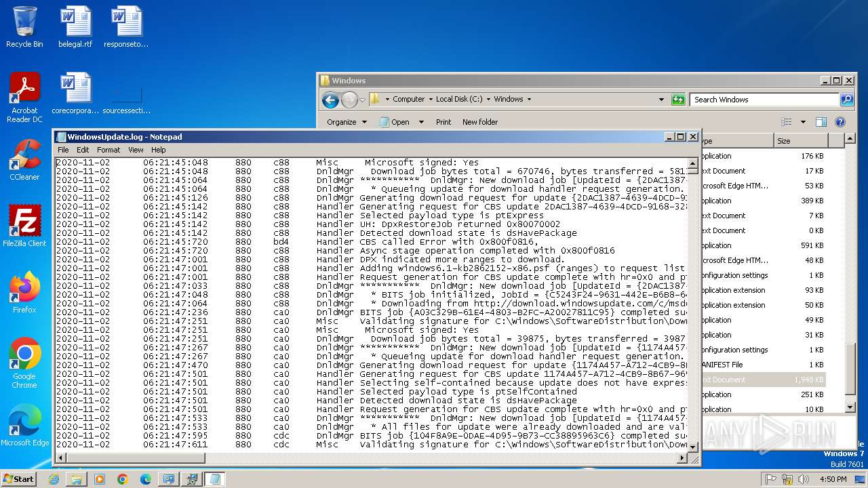Expand breadcrumb arrow after Windows
This screenshot has height=488, width=868.
(529, 99)
